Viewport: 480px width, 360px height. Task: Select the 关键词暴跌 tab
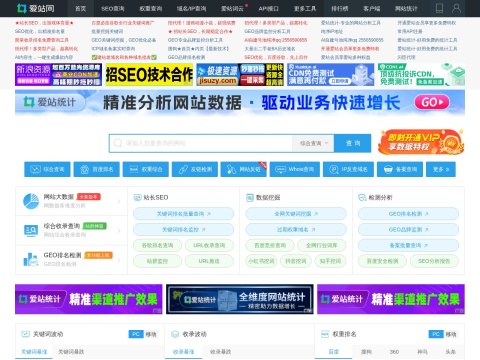tap(71, 352)
